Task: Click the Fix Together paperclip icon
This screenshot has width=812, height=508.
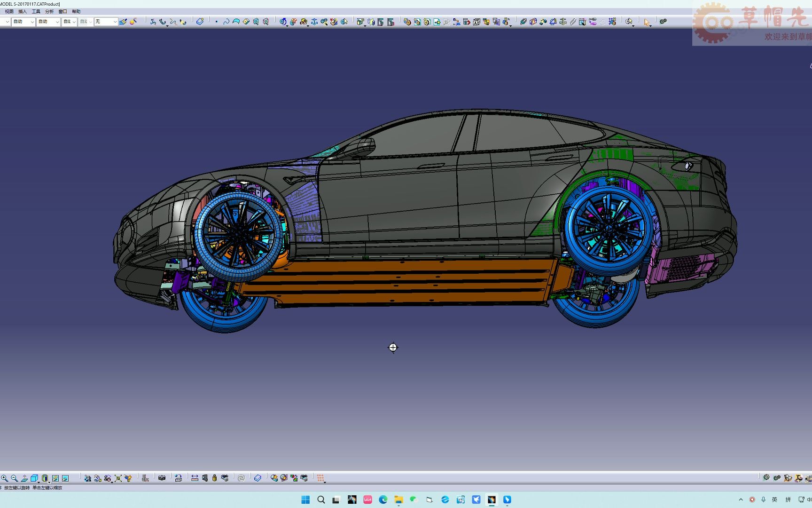Action: tap(573, 22)
